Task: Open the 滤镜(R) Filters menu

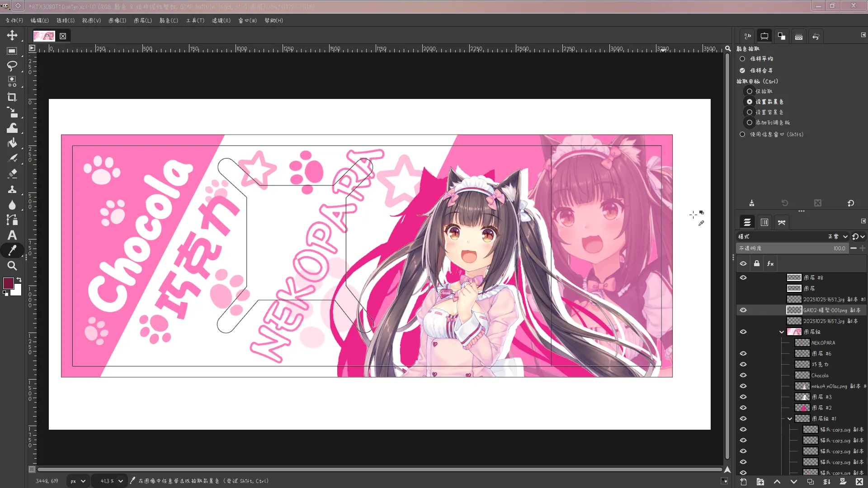Action: pos(221,20)
